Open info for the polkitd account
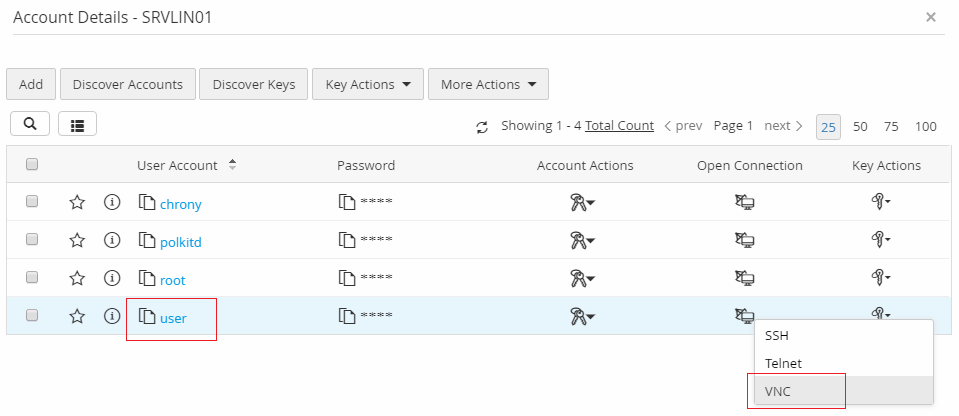The height and width of the screenshot is (416, 959). 112,241
